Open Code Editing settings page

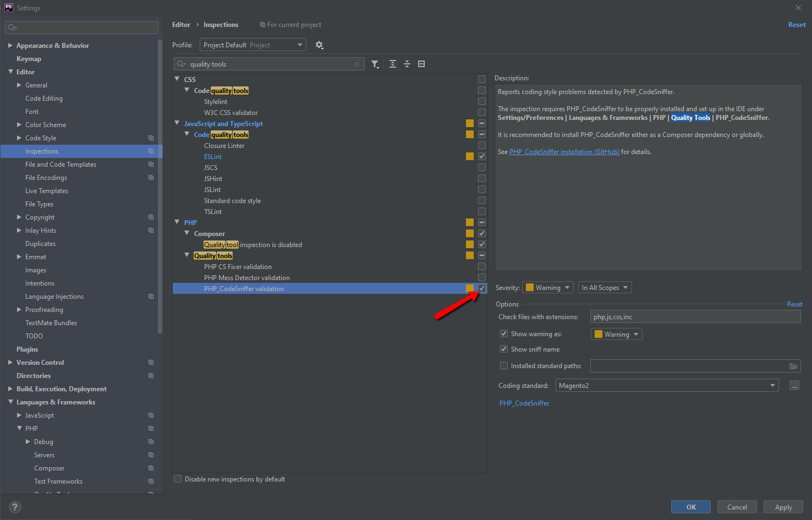[44, 98]
